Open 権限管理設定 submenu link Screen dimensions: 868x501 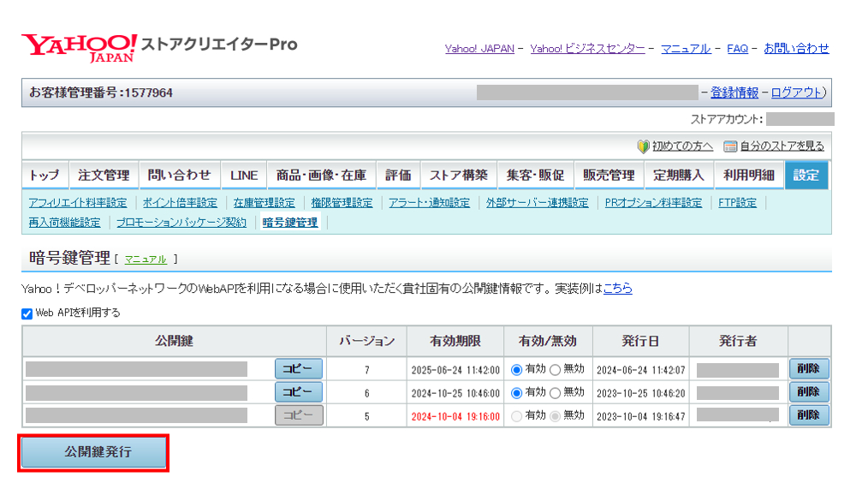click(342, 203)
